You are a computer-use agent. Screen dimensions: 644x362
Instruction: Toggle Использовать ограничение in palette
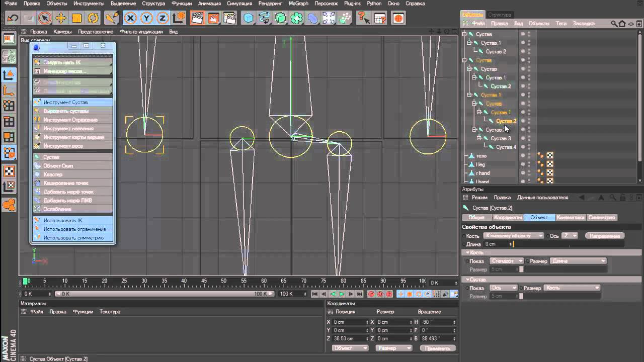click(73, 229)
